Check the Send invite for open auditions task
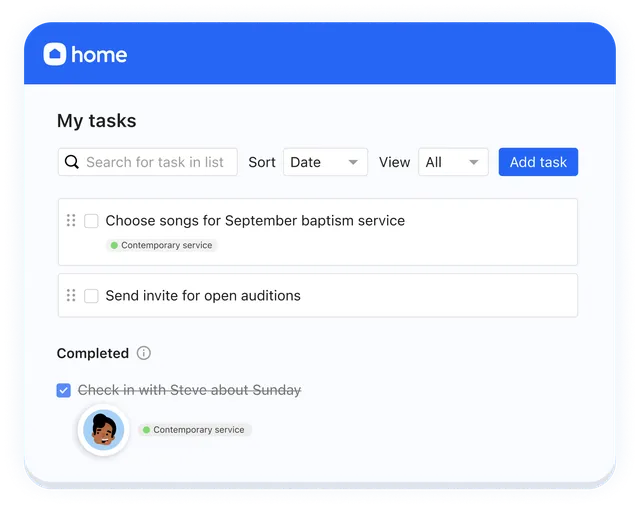639x507 pixels. pyautogui.click(x=91, y=296)
